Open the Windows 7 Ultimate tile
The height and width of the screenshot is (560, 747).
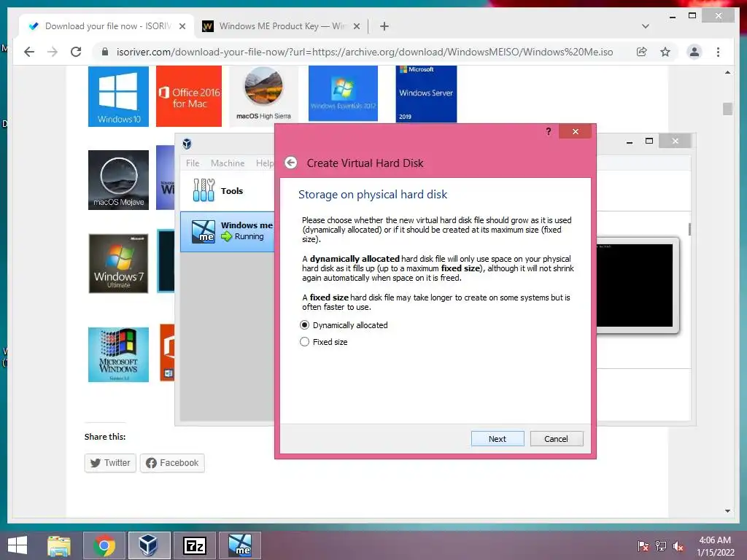coord(119,263)
